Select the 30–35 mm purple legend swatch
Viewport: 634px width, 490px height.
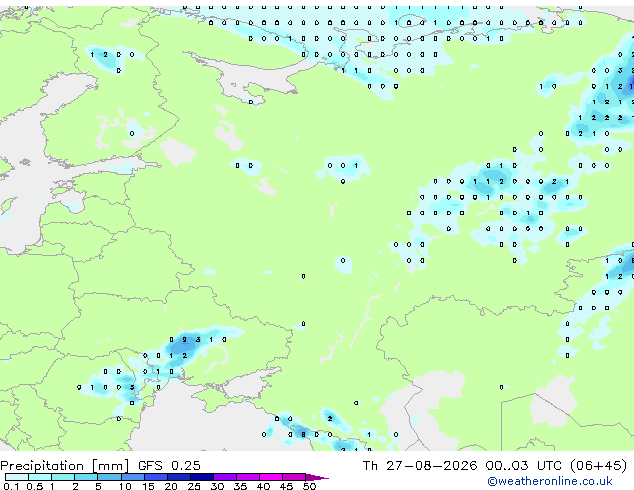(225, 477)
